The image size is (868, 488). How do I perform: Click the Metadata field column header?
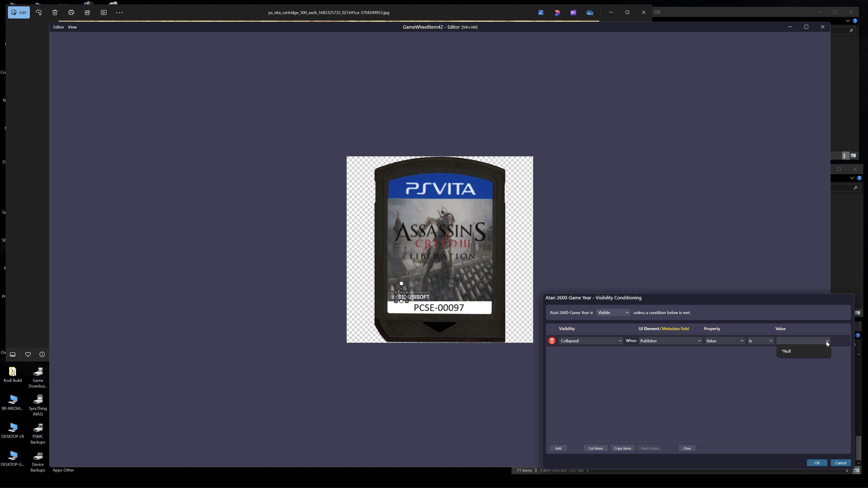675,329
